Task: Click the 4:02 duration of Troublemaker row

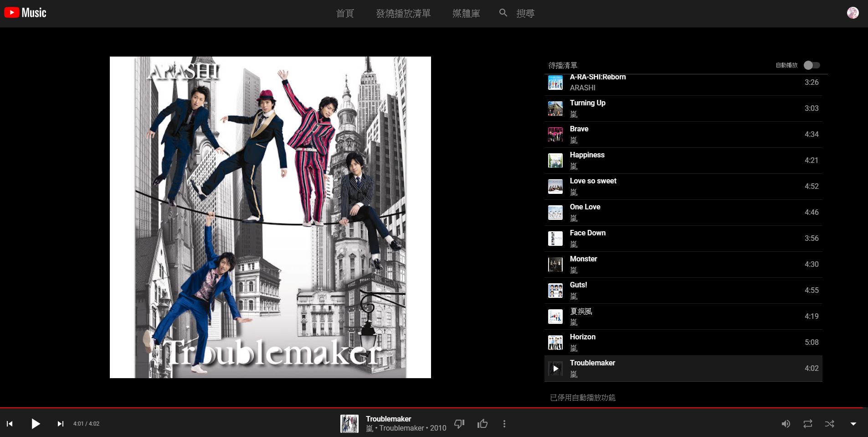Action: point(812,369)
